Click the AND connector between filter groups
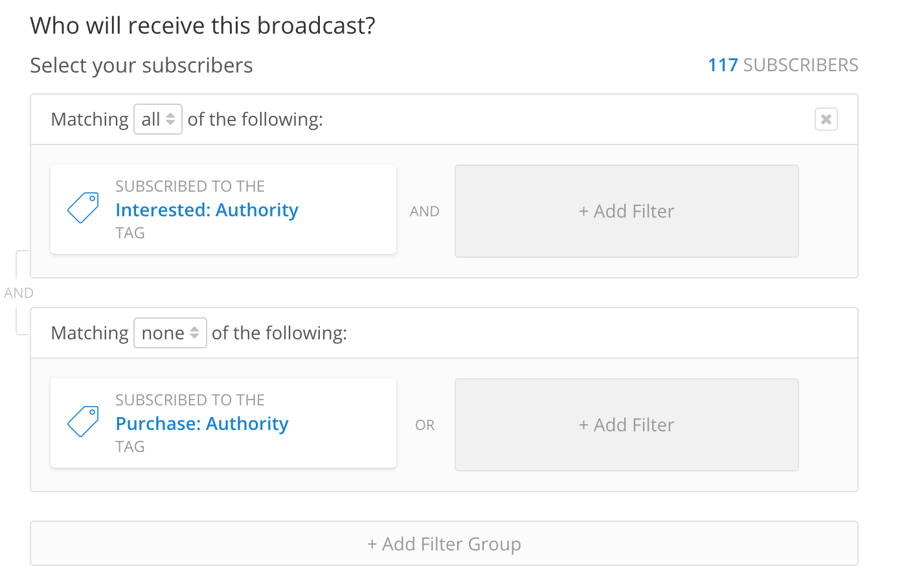This screenshot has width=904, height=588. point(19,293)
